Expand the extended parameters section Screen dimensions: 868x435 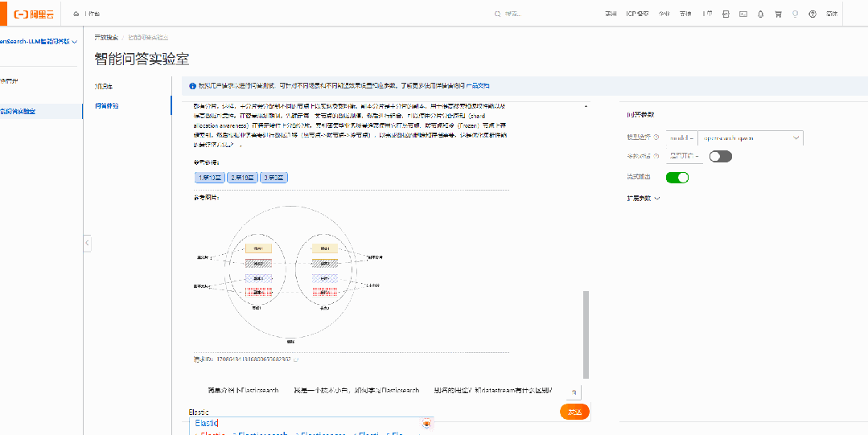pyautogui.click(x=644, y=198)
